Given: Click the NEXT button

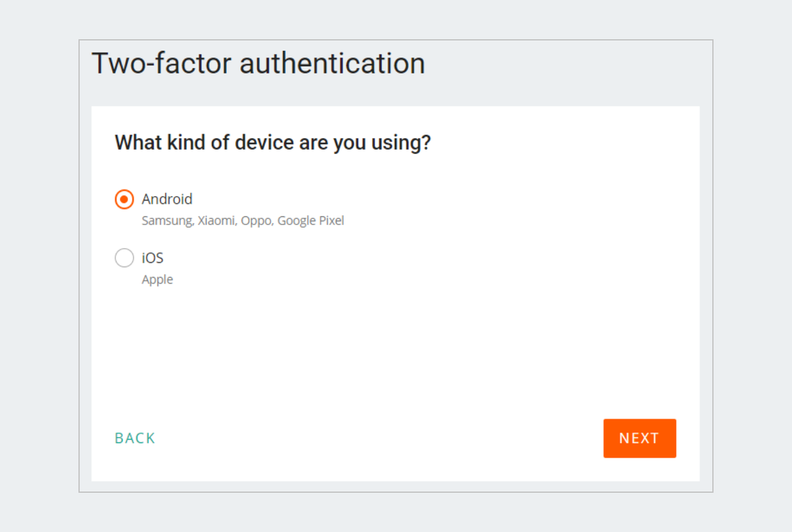Looking at the screenshot, I should coord(640,438).
